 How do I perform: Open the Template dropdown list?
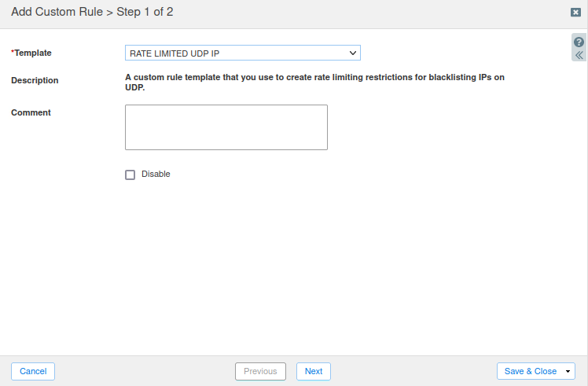coord(242,53)
